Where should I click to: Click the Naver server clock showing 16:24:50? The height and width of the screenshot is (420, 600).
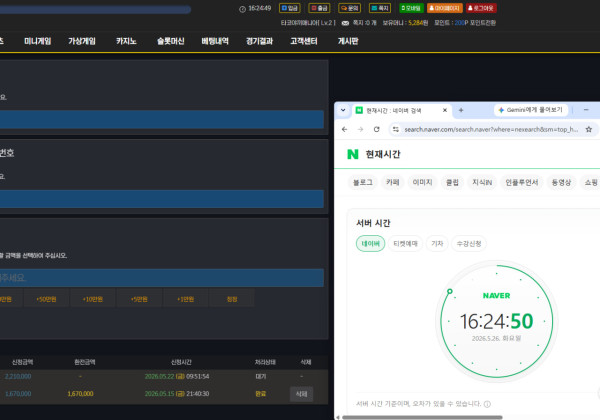point(496,321)
